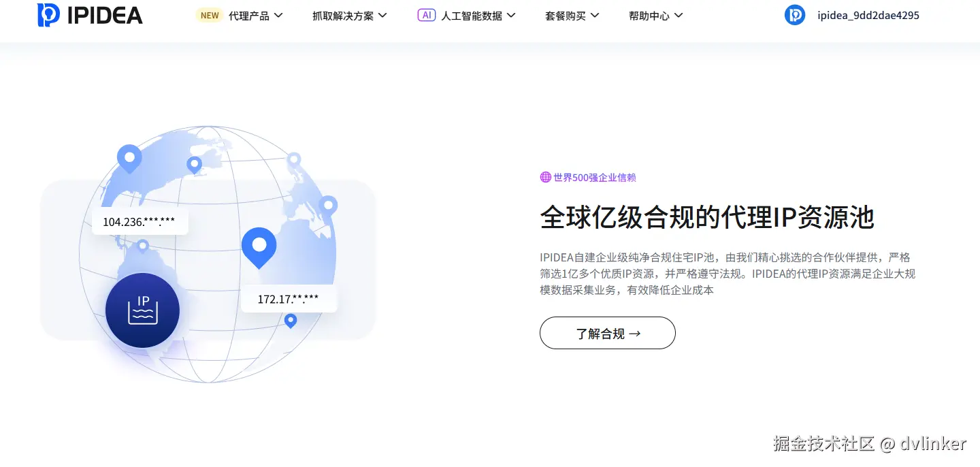Image resolution: width=980 pixels, height=467 pixels.
Task: Click the IPIDEA logo icon
Action: (48, 15)
